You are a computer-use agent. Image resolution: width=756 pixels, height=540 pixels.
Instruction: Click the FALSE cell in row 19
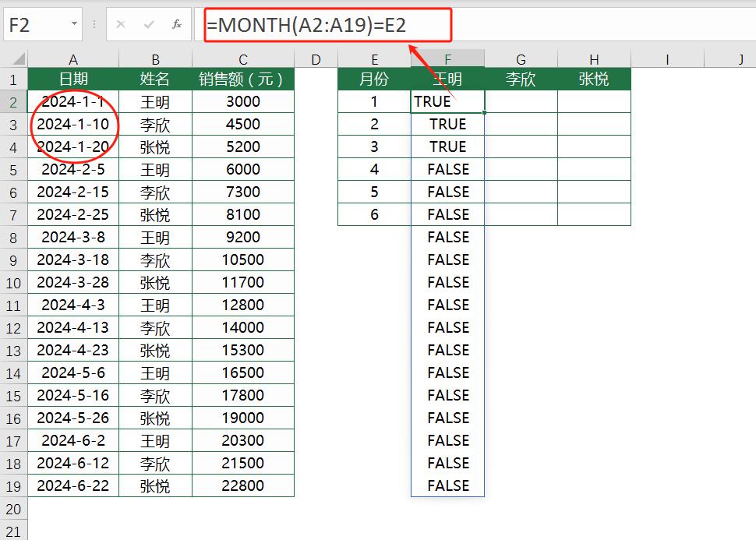[447, 485]
